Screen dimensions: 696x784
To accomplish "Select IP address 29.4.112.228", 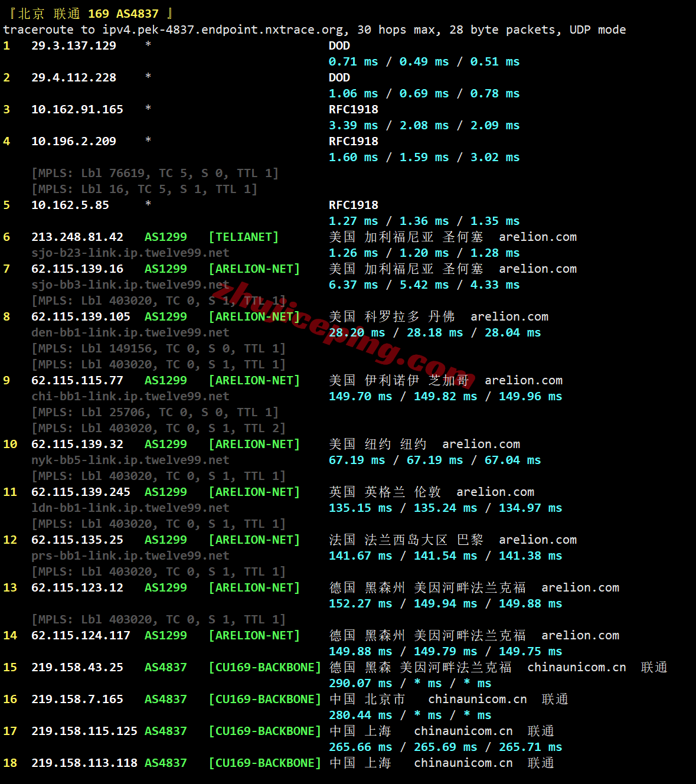I will [74, 77].
